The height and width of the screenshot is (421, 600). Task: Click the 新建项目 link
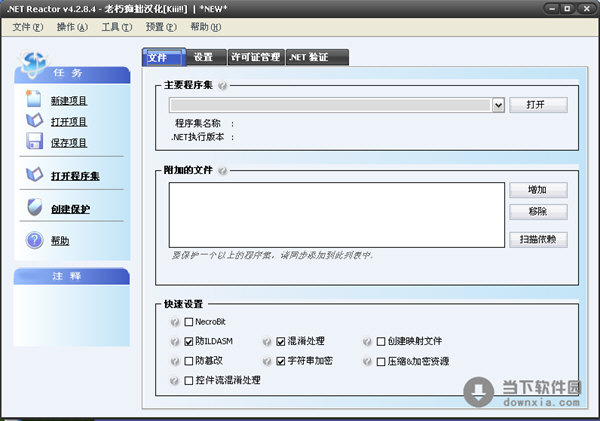[69, 101]
